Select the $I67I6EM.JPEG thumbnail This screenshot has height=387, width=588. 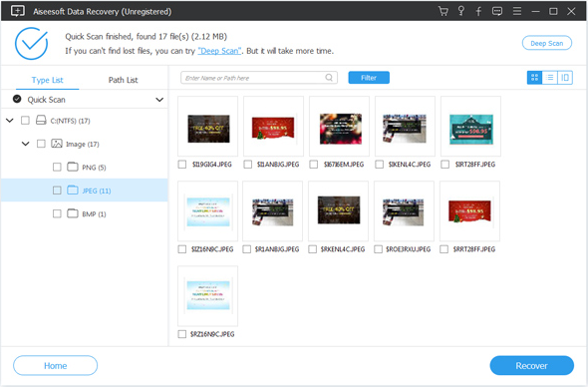pos(340,126)
